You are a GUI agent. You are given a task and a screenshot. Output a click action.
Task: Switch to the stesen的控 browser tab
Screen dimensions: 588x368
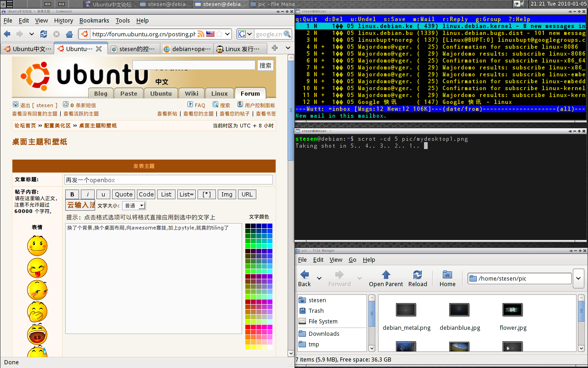coord(134,48)
